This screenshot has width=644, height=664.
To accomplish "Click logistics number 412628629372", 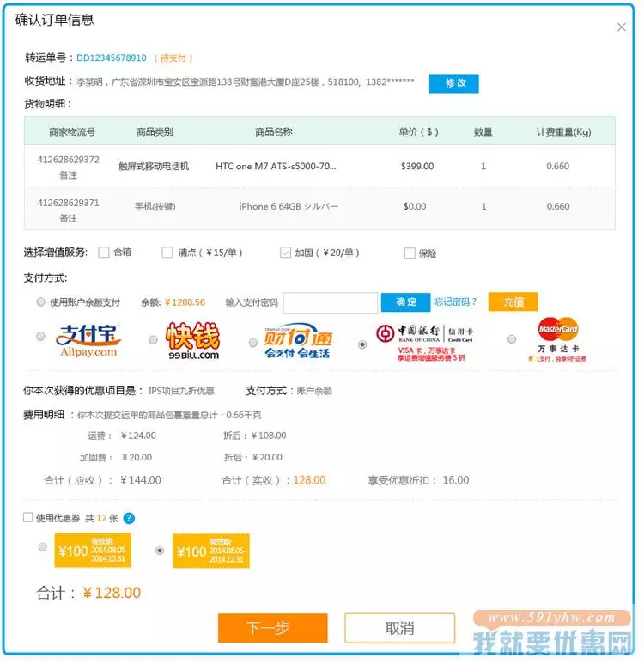I will 68,160.
